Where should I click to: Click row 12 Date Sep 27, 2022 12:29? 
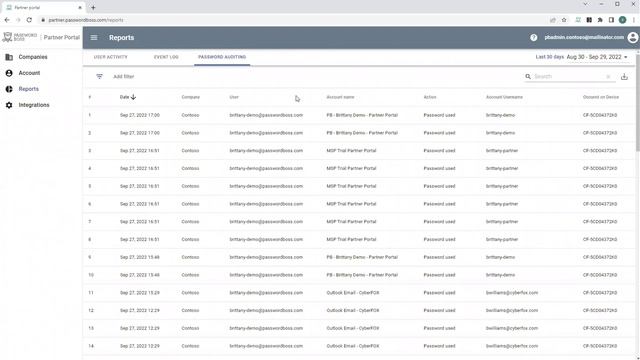click(140, 311)
